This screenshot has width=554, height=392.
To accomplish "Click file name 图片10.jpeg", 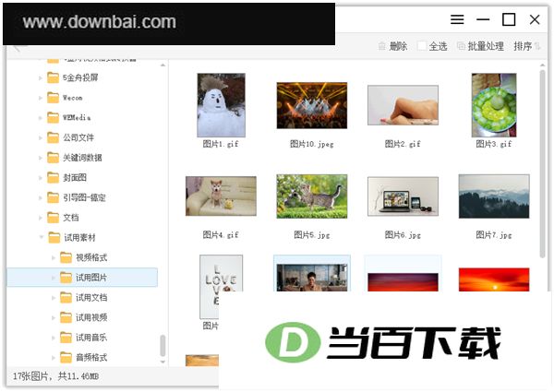I will click(x=312, y=144).
